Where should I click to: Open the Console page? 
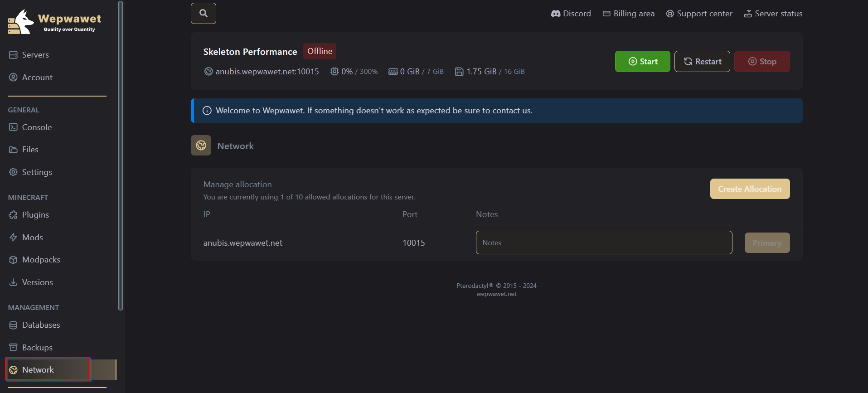30,127
